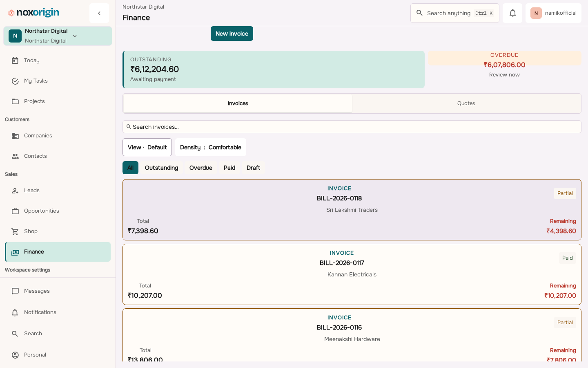The image size is (588, 368).
Task: Create a New invoice
Action: pos(232,34)
